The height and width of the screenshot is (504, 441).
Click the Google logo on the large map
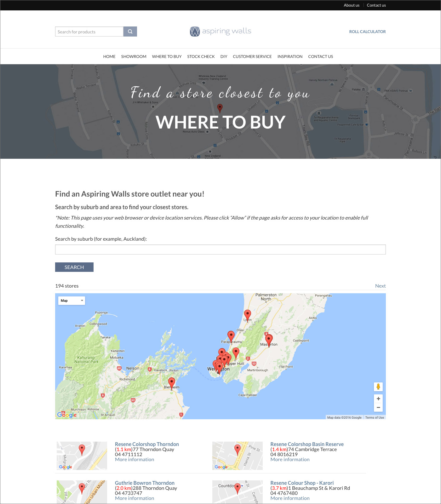click(67, 415)
